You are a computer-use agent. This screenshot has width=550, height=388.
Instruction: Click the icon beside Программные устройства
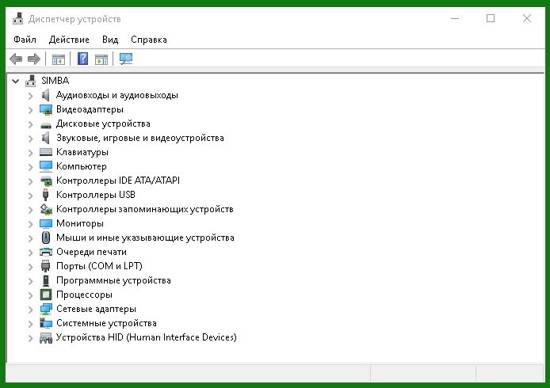point(46,281)
